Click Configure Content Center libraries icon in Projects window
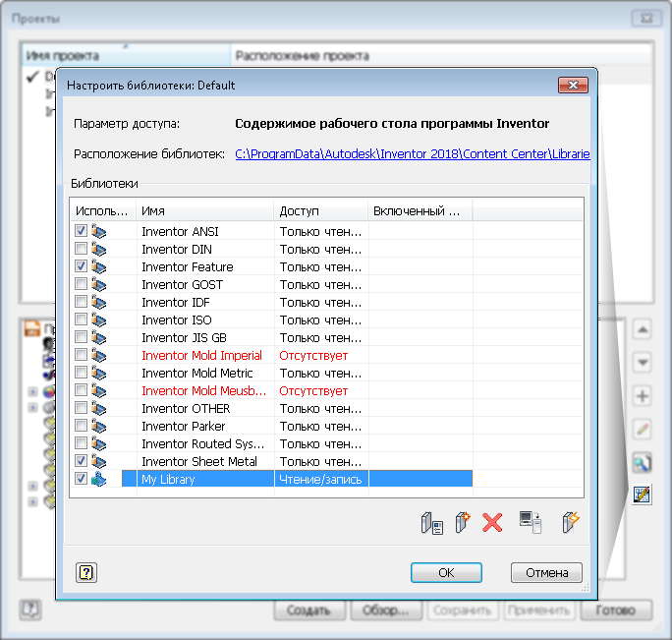Image resolution: width=672 pixels, height=640 pixels. [642, 495]
